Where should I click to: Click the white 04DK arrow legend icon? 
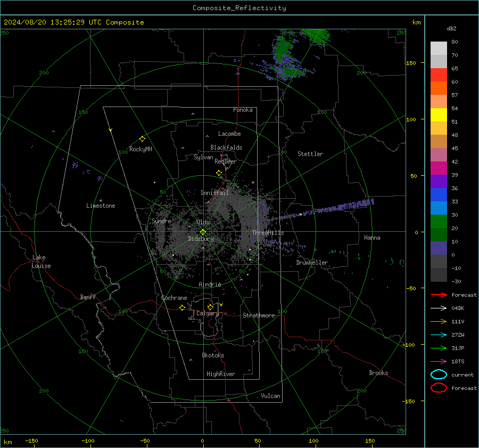coord(439,308)
